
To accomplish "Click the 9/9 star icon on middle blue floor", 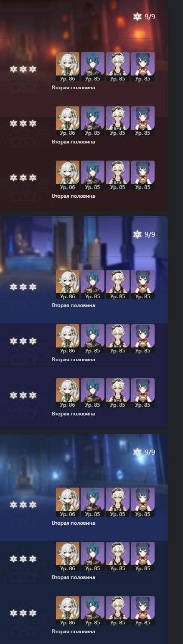I will [x=137, y=234].
